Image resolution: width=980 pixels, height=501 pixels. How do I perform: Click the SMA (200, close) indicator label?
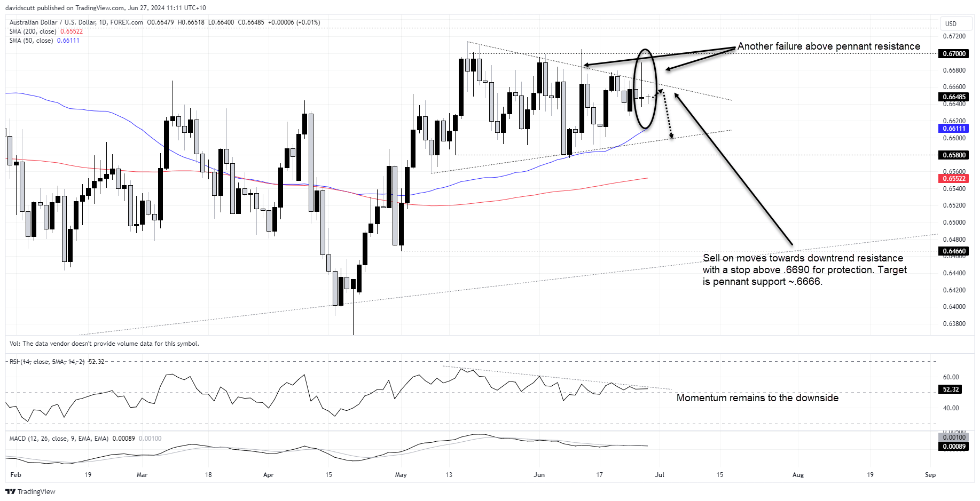pyautogui.click(x=33, y=31)
